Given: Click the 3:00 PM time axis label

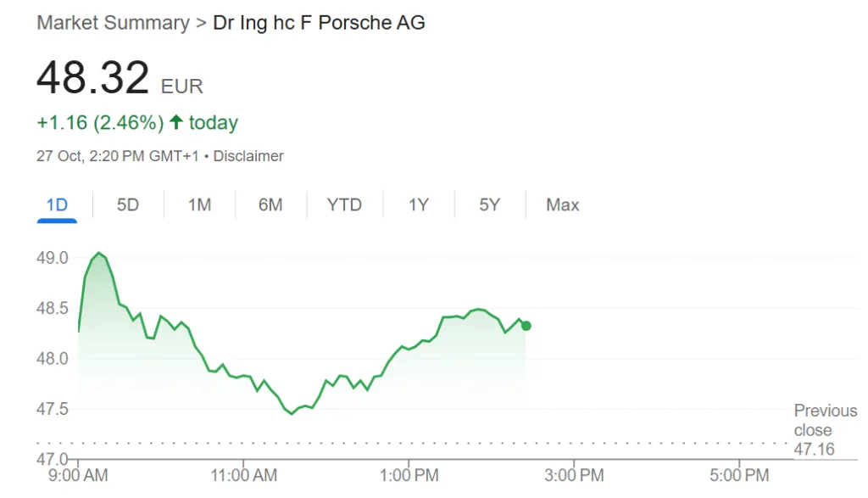Looking at the screenshot, I should click(574, 475).
